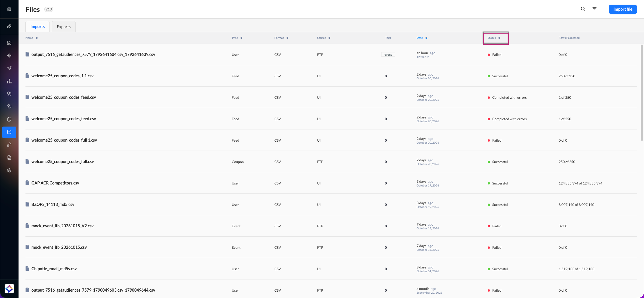Click the file icon beside GAP ACR Competitors.csv

tap(27, 183)
